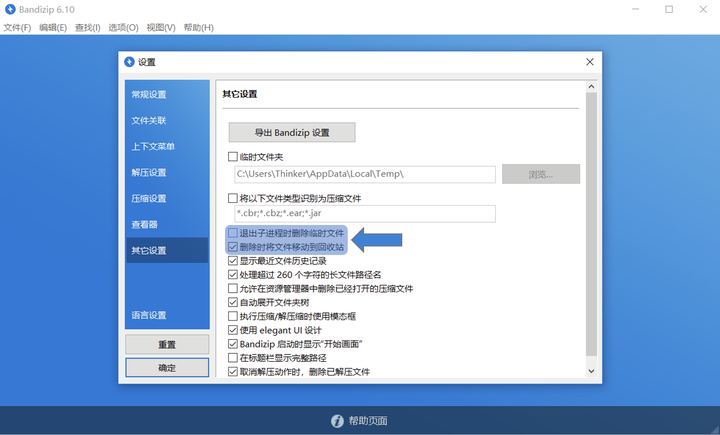Click 导出 Bandizip 设置 button
Screen dimensions: 720x435
coord(292,132)
